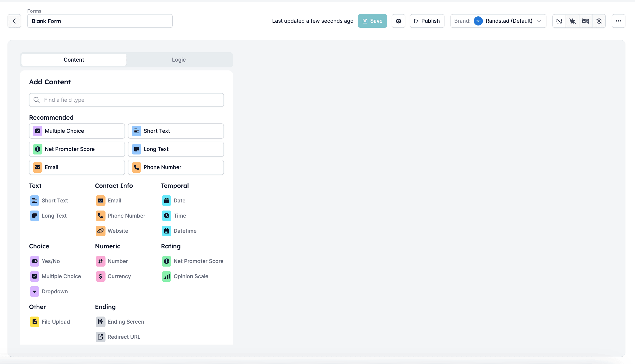Screen dimensions: 635x364
Task: Click the 'Recommended' section heading
Action: click(51, 118)
